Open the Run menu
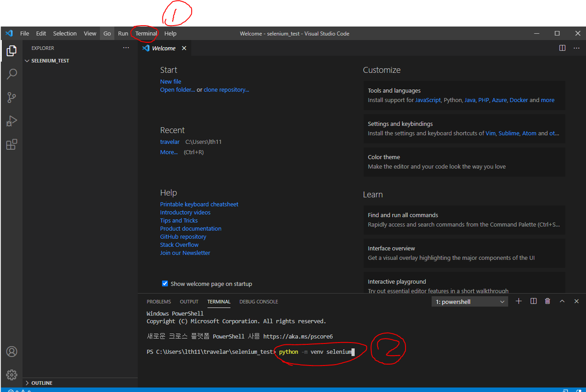Image resolution: width=586 pixels, height=392 pixels. pyautogui.click(x=123, y=33)
